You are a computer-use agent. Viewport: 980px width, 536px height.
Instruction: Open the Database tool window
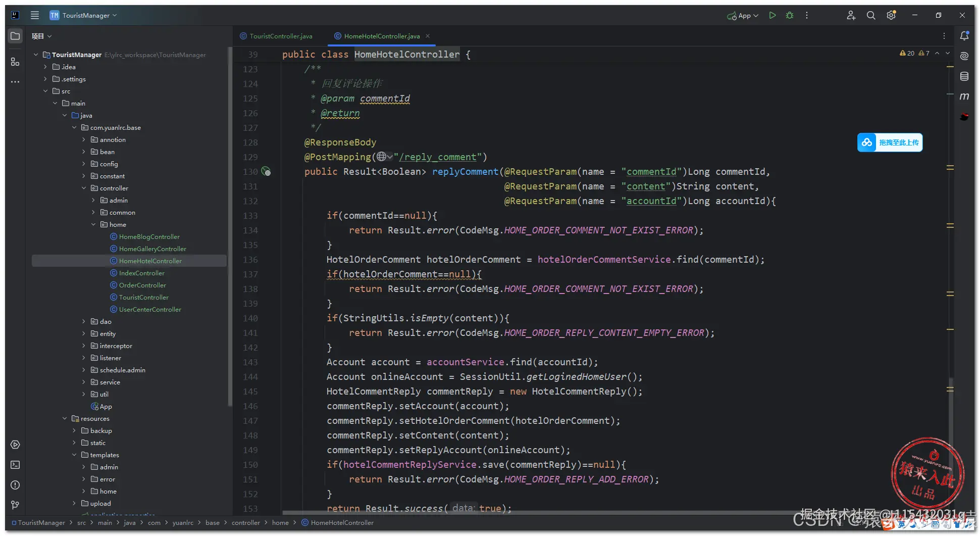click(964, 76)
